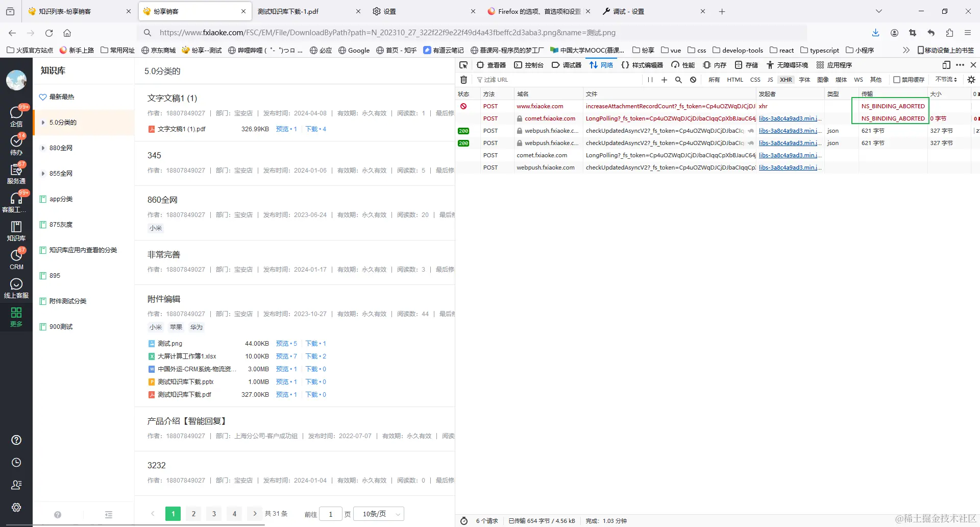Image resolution: width=980 pixels, height=527 pixels.
Task: Open 线上客服 in the left sidebar
Action: point(16,288)
